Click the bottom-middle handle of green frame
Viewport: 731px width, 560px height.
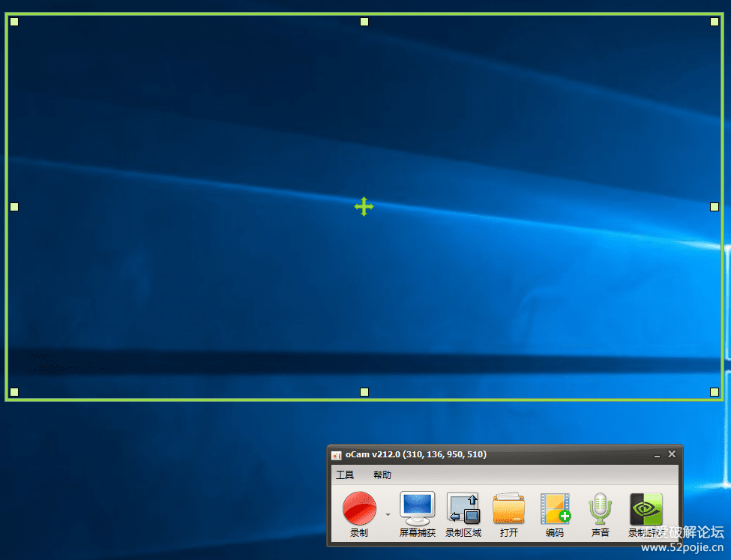click(x=364, y=391)
